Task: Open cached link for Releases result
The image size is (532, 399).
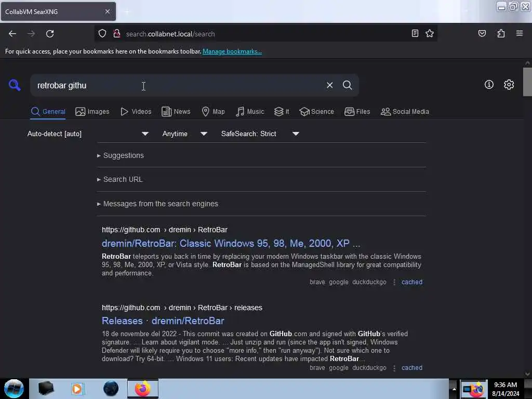Action: pyautogui.click(x=412, y=368)
